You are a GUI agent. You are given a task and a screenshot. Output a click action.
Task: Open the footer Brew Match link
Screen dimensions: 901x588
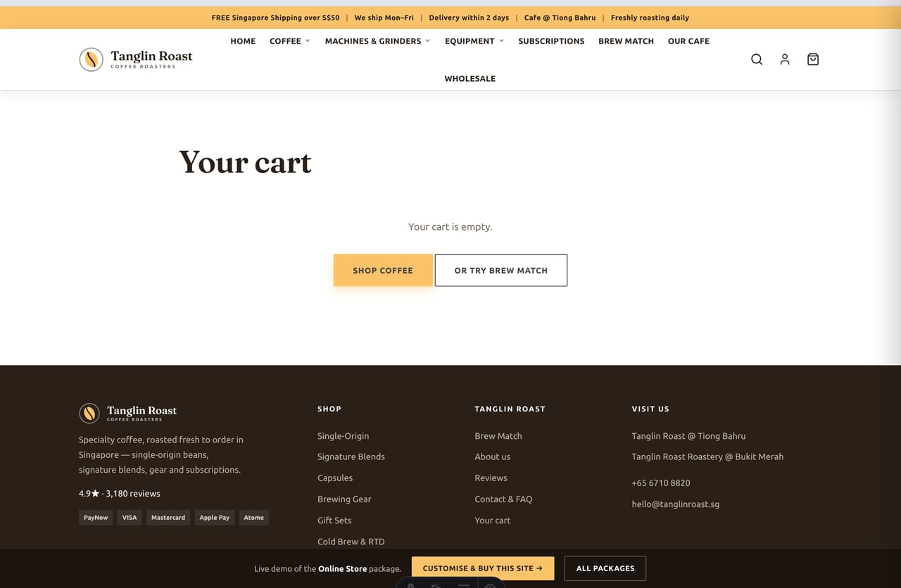[x=498, y=436]
